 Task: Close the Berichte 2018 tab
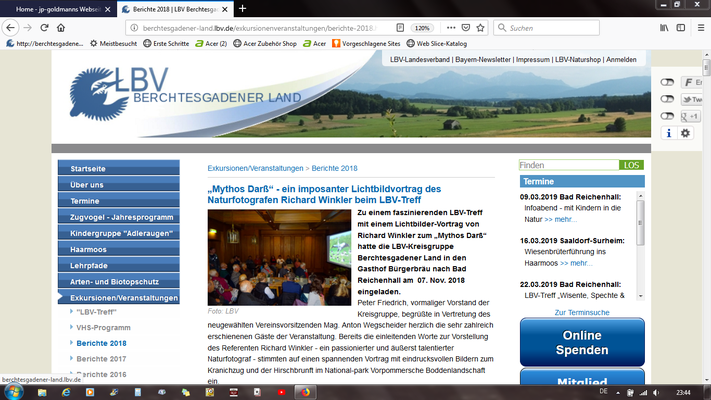coord(225,9)
